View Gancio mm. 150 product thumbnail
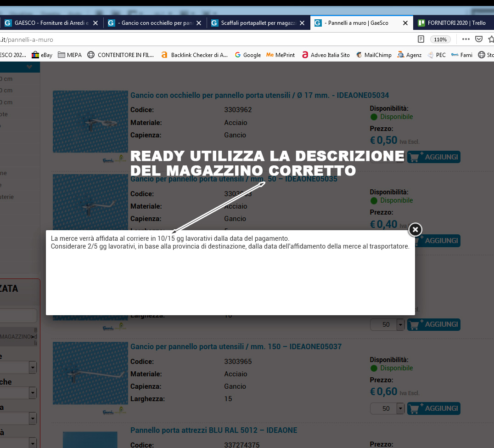 click(x=90, y=373)
